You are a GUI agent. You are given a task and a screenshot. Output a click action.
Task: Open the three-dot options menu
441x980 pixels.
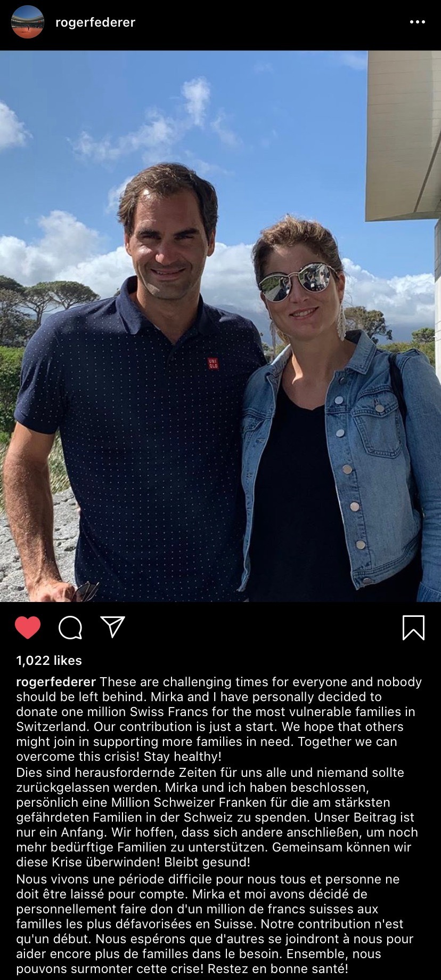click(417, 22)
